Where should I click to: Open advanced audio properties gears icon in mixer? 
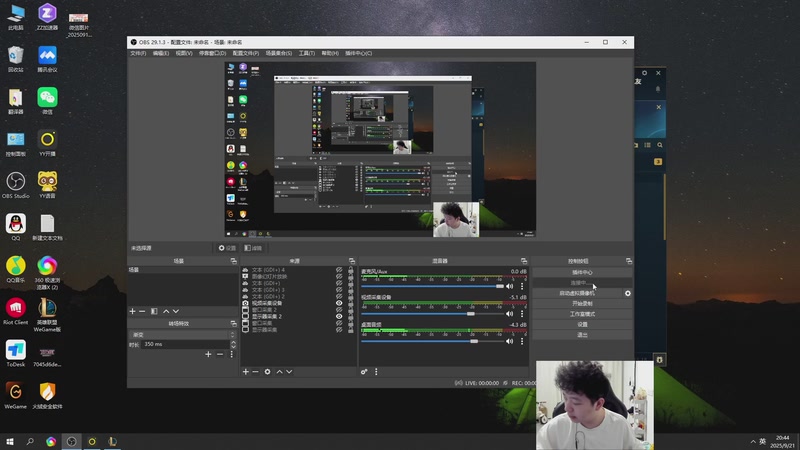click(364, 372)
